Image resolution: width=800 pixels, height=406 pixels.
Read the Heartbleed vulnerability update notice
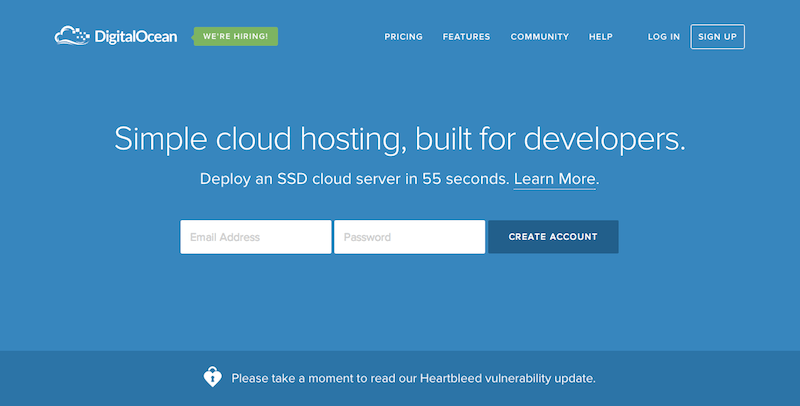(413, 378)
